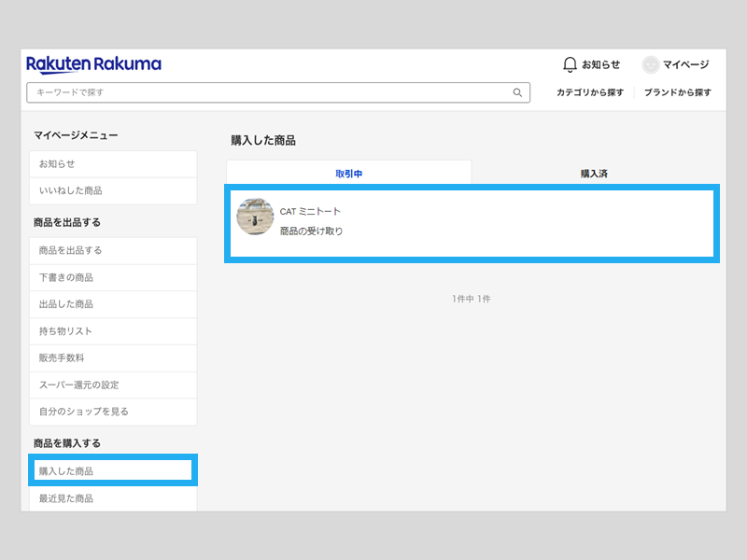Click the notification bell icon
747x560 pixels.
tap(570, 63)
